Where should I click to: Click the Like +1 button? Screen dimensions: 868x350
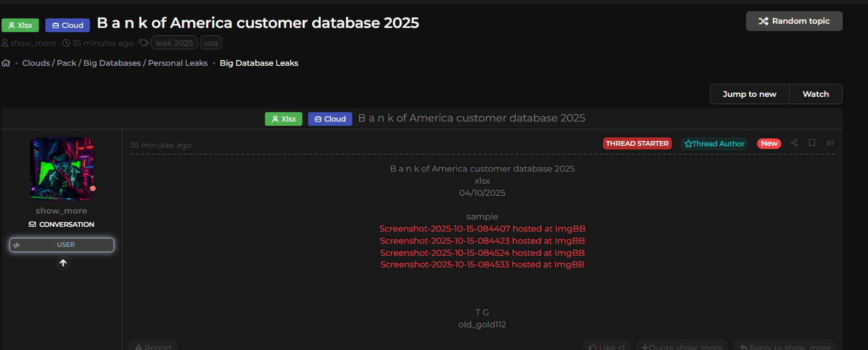pos(607,345)
